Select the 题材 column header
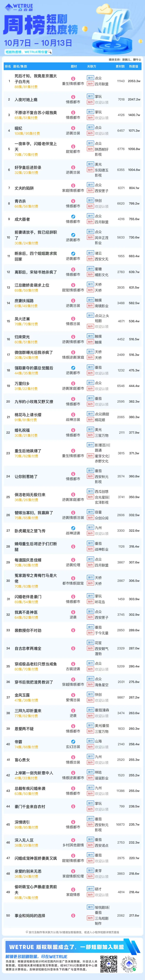Screen dimensions: 145x980 tap(74, 66)
